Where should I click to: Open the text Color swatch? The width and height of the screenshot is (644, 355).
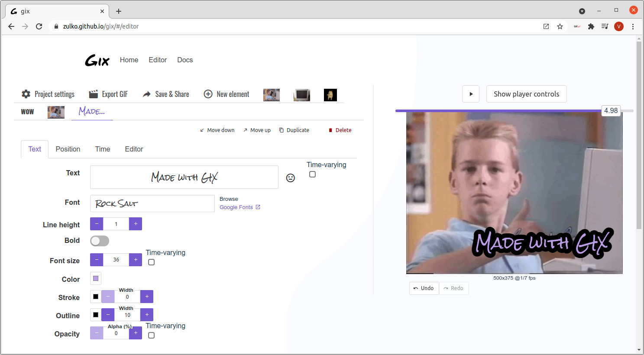pyautogui.click(x=96, y=278)
